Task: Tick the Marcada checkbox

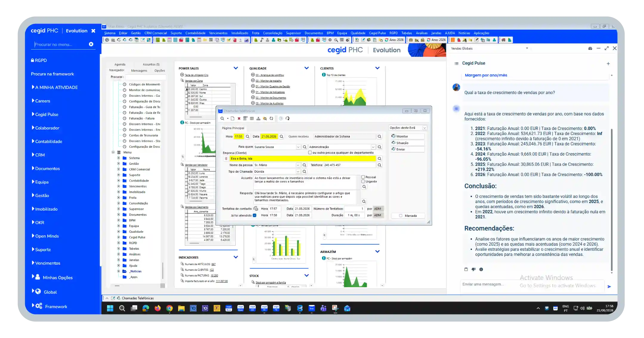Action: [x=401, y=216]
